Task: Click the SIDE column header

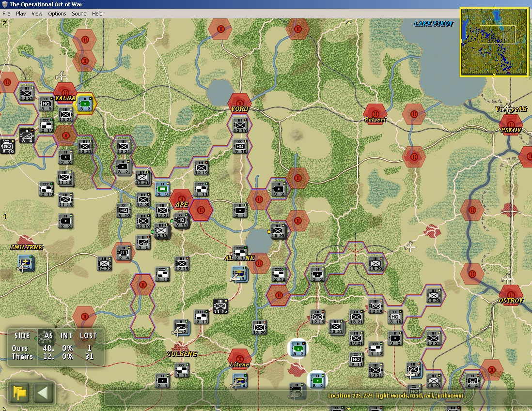Action: [x=22, y=335]
